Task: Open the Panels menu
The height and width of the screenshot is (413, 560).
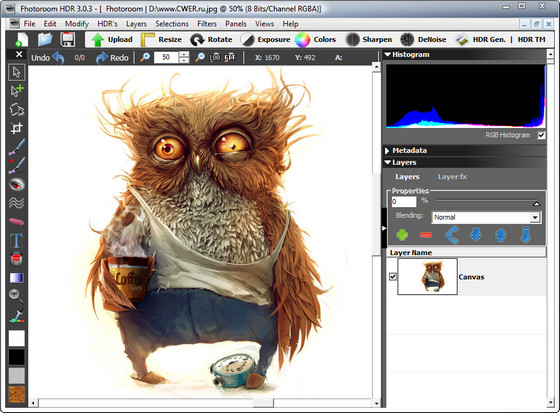Action: 236,24
